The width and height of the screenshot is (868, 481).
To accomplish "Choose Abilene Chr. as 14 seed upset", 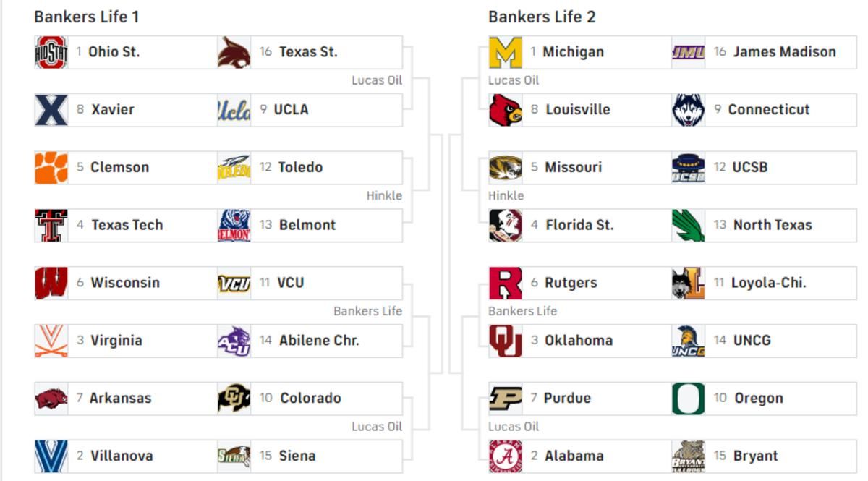I will pyautogui.click(x=310, y=341).
